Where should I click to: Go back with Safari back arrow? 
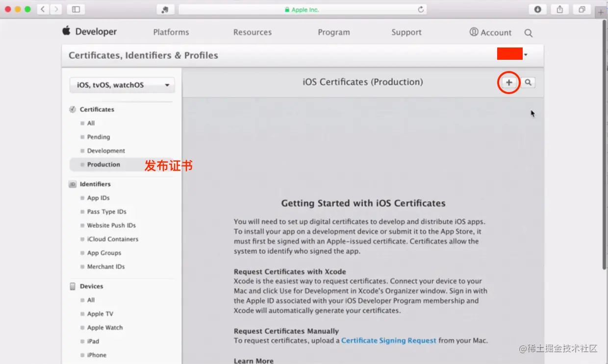click(x=43, y=9)
